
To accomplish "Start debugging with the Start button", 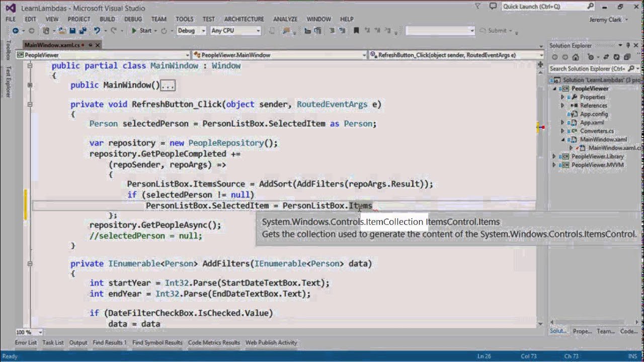I will [x=141, y=31].
